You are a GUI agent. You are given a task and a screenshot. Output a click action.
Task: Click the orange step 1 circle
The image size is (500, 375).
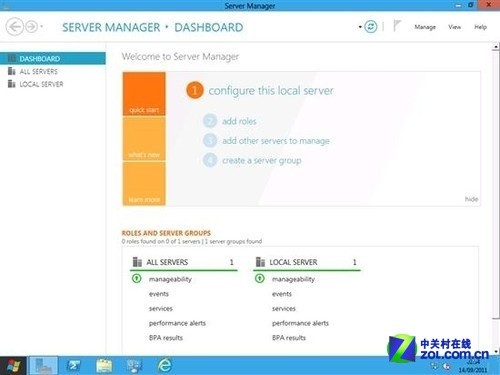click(x=195, y=90)
